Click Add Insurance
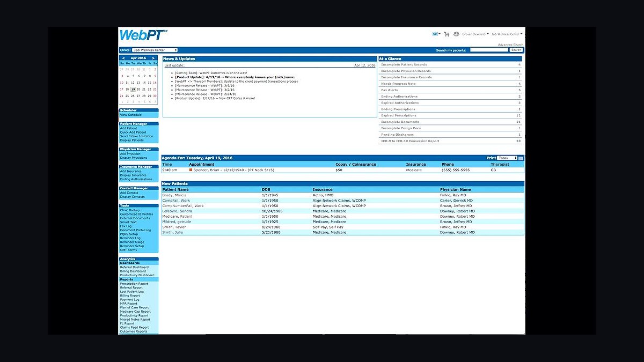The height and width of the screenshot is (362, 644). click(x=130, y=172)
